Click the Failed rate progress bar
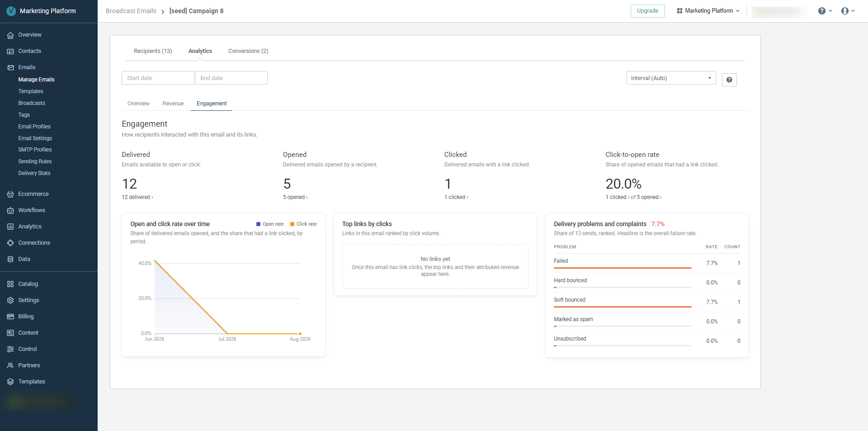The width and height of the screenshot is (868, 431). (x=623, y=268)
